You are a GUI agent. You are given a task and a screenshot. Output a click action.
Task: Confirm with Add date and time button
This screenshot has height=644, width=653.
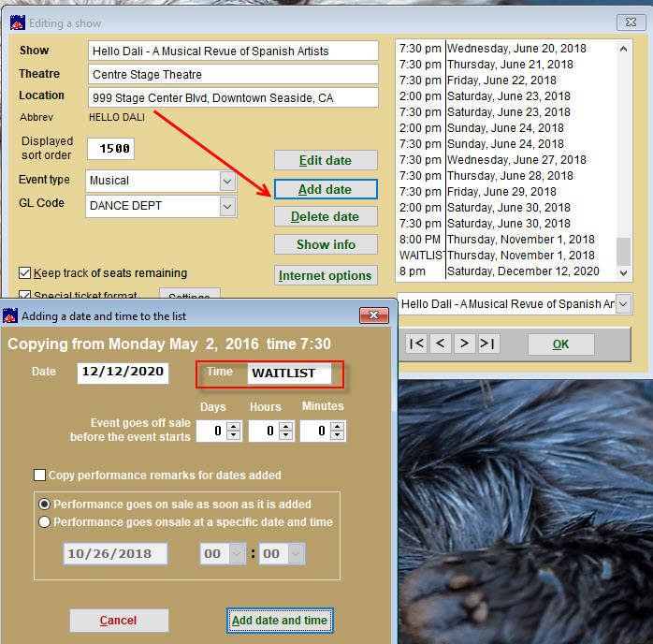(x=279, y=620)
